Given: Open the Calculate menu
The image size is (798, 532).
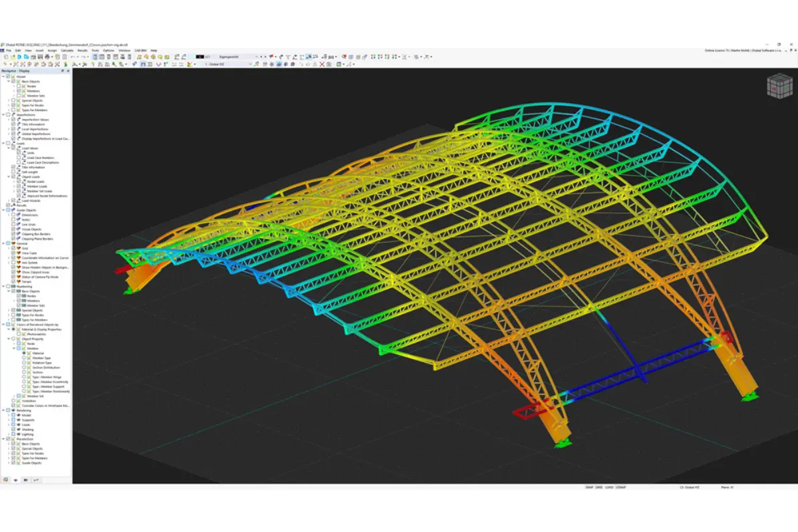Looking at the screenshot, I should [67, 51].
